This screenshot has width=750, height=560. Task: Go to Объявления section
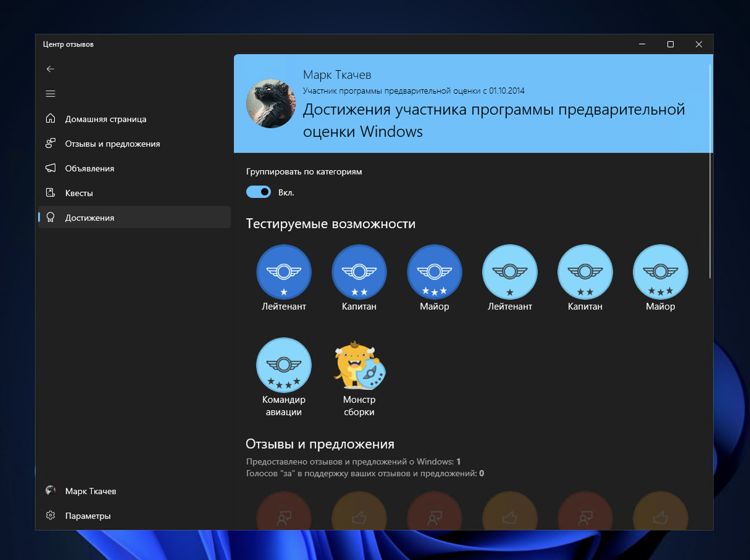click(x=134, y=168)
